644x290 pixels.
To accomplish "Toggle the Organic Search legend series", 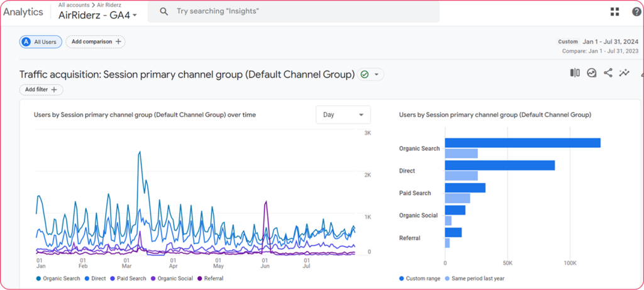I will pyautogui.click(x=57, y=278).
